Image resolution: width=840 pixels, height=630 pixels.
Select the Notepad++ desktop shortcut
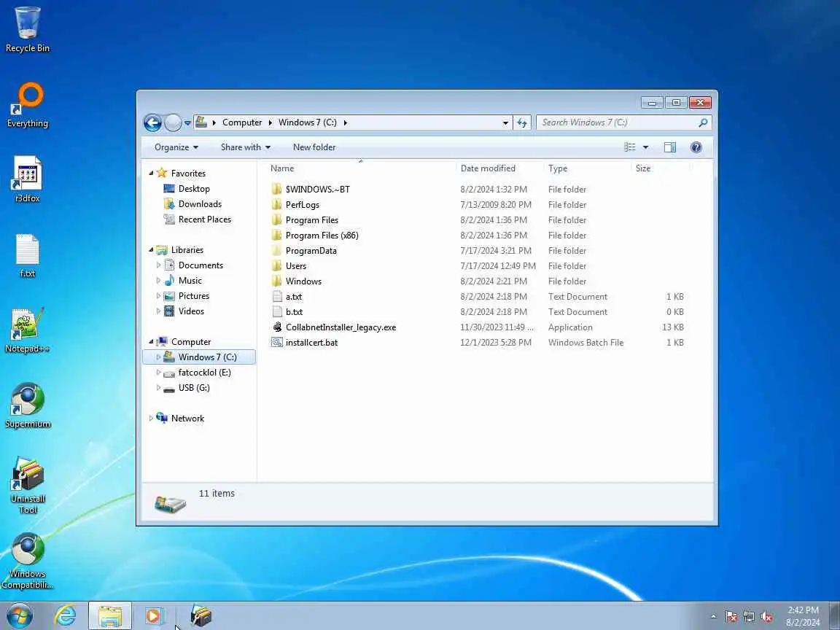click(x=27, y=330)
